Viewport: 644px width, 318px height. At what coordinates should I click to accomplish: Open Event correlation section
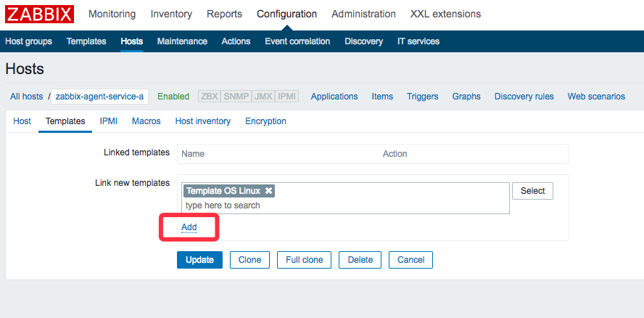pyautogui.click(x=297, y=41)
